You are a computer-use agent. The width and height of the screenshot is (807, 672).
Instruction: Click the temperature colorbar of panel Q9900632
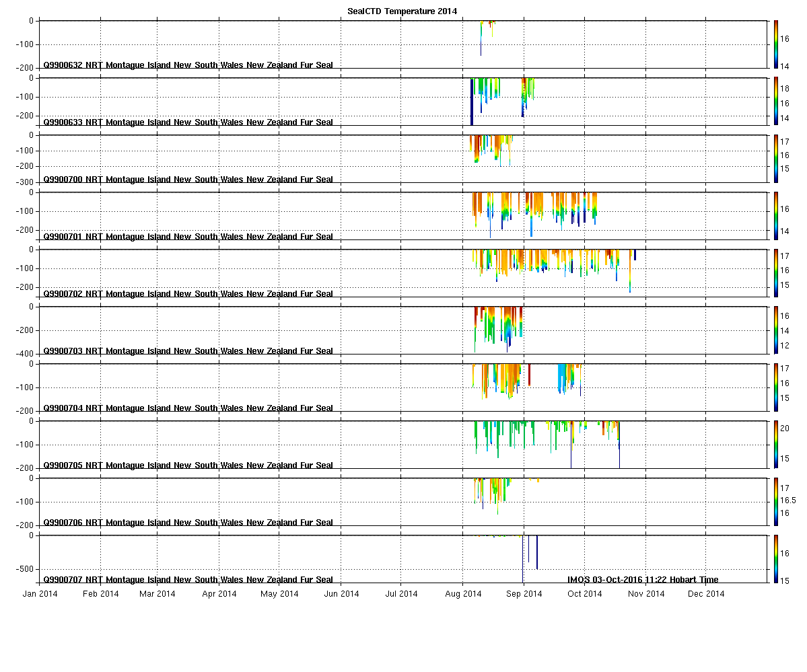tap(776, 44)
